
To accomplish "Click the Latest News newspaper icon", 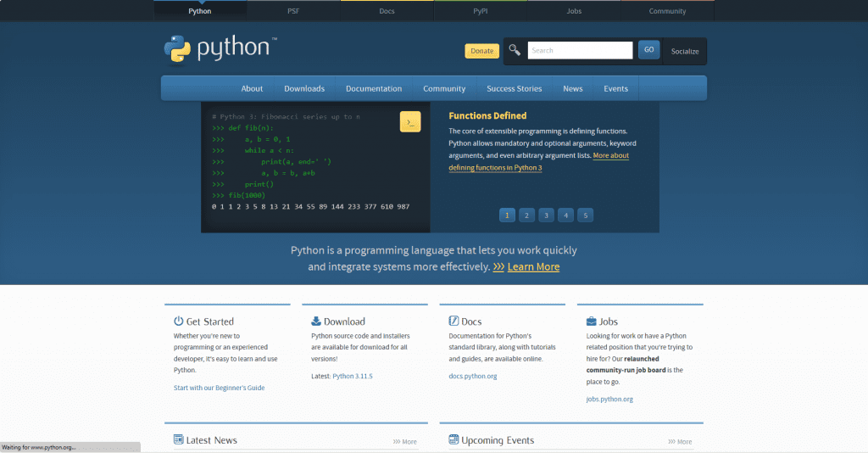I will tap(178, 439).
